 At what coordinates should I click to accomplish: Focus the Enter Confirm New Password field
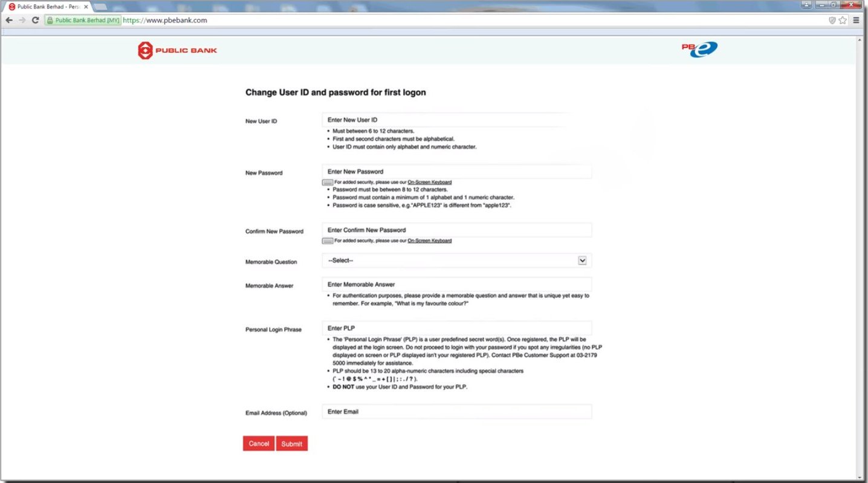[456, 230]
